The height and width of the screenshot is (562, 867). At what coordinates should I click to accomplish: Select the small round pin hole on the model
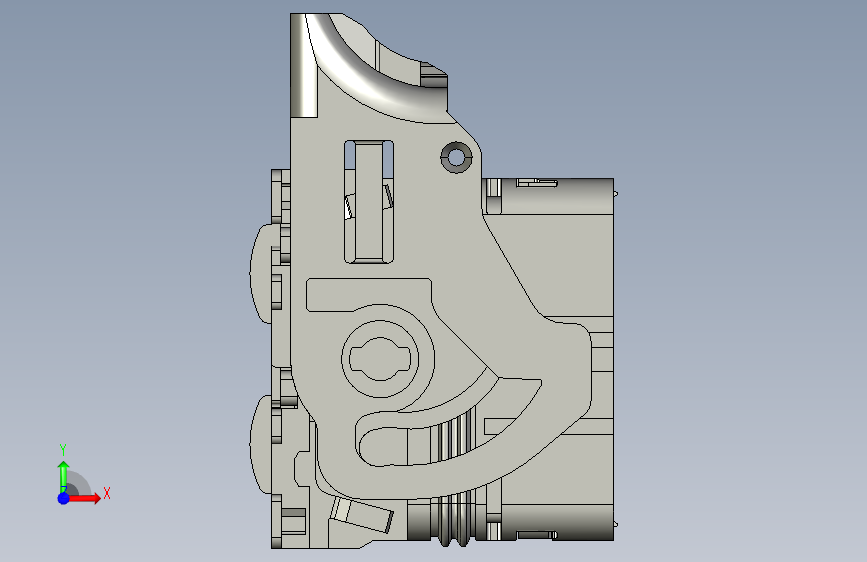tap(456, 157)
